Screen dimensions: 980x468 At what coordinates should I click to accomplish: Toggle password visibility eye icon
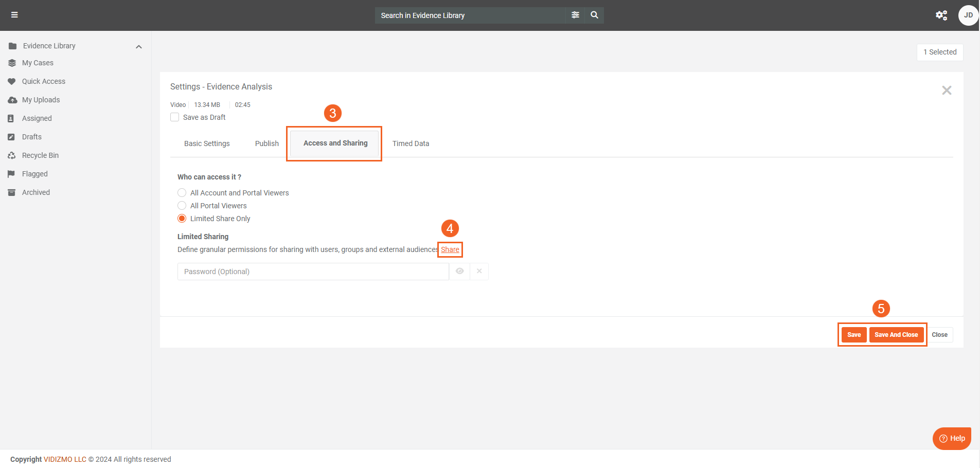pyautogui.click(x=459, y=271)
